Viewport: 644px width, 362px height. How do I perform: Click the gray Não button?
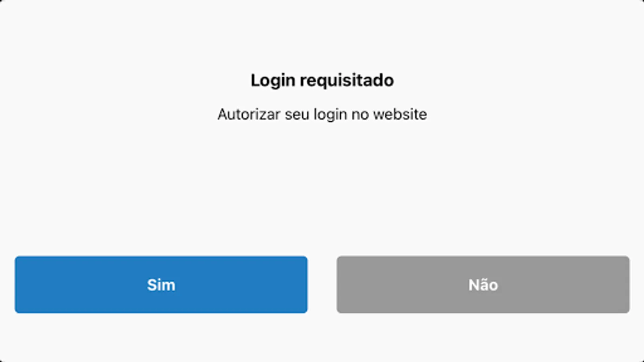(x=483, y=284)
